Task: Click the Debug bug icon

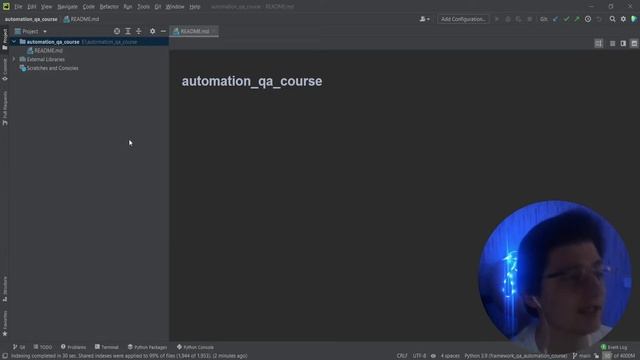Action: (508, 19)
